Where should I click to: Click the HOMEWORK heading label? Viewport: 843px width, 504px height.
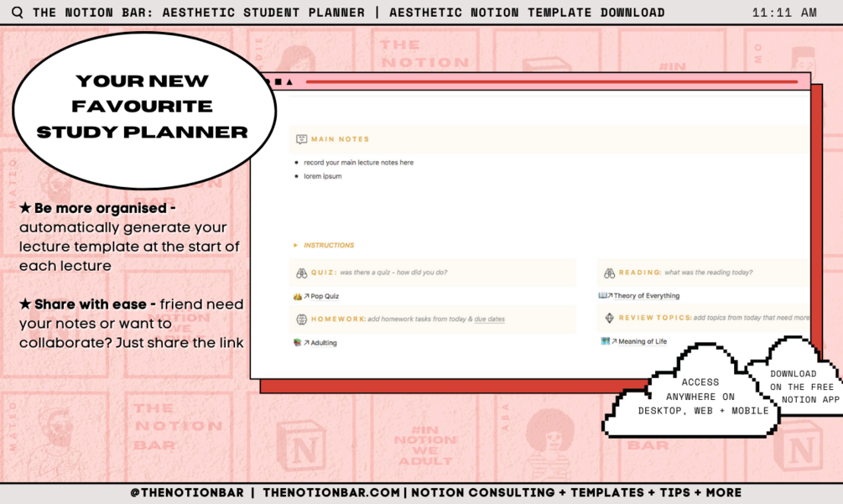click(339, 320)
